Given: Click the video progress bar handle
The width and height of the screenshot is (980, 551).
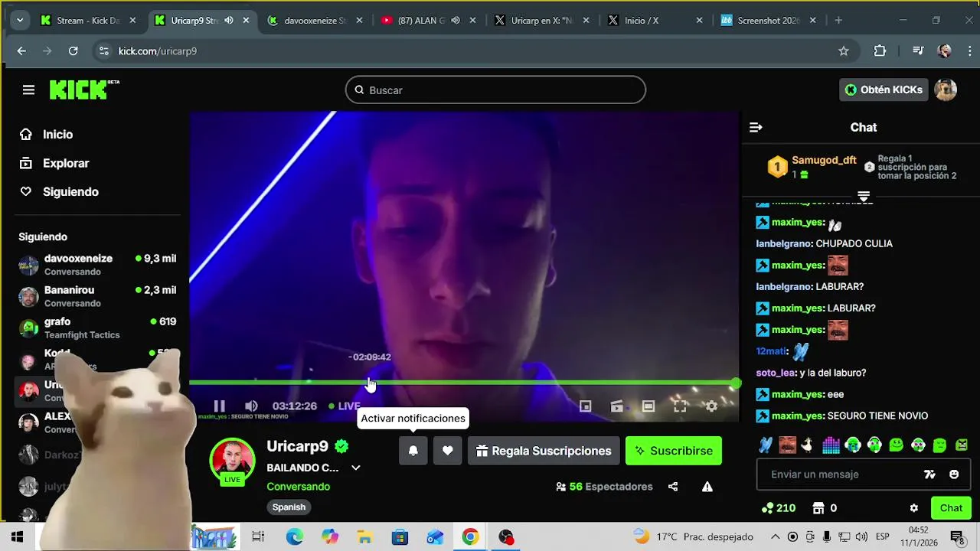Looking at the screenshot, I should [x=736, y=383].
